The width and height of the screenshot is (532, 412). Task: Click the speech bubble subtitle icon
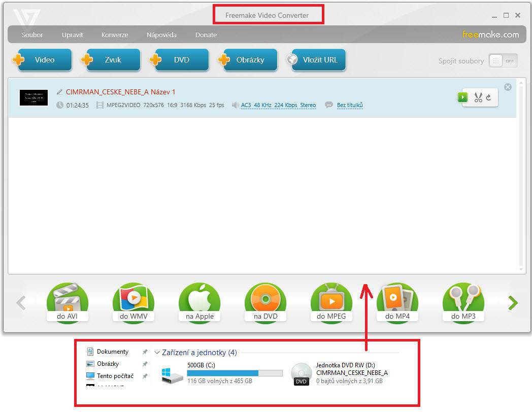pos(329,105)
